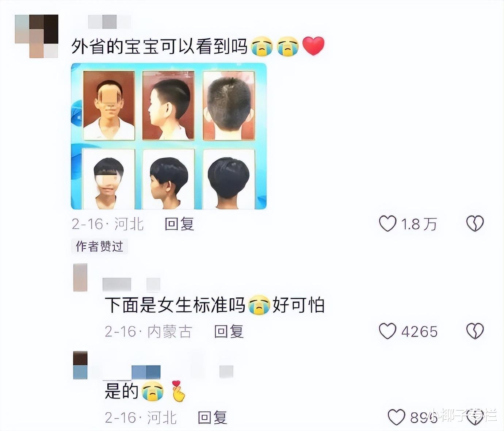504x431 pixels.
Task: Tap the comment text '外省的宝宝可以看到吗'
Action: click(x=160, y=47)
